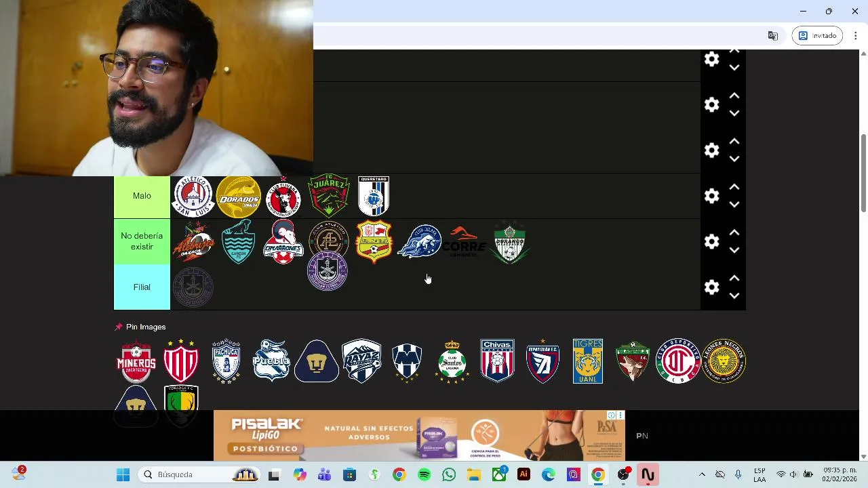Select the Alebrijes Oaxaca logo
Viewport: 868px width, 488px height.
click(193, 242)
